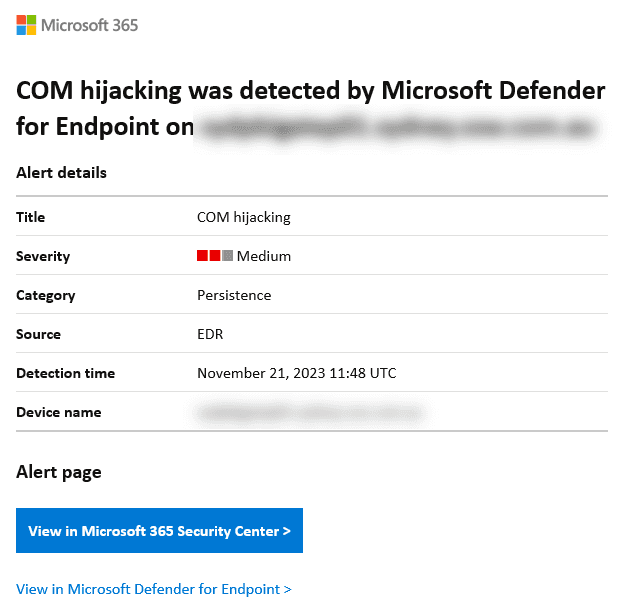Click the blurred Device name value

pyautogui.click(x=310, y=412)
